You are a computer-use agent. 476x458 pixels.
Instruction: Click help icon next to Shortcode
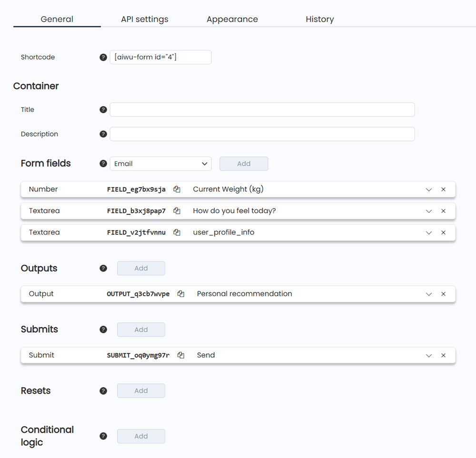tap(103, 57)
